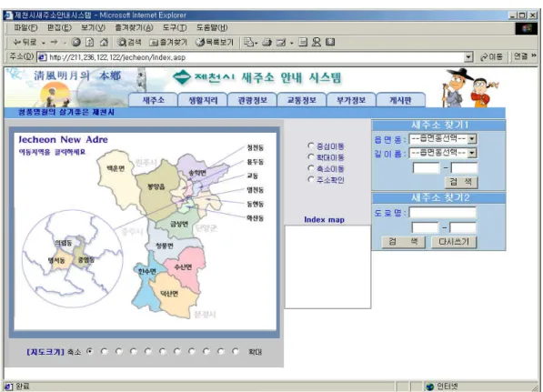Select the 확대이동 radio button

coord(311,156)
